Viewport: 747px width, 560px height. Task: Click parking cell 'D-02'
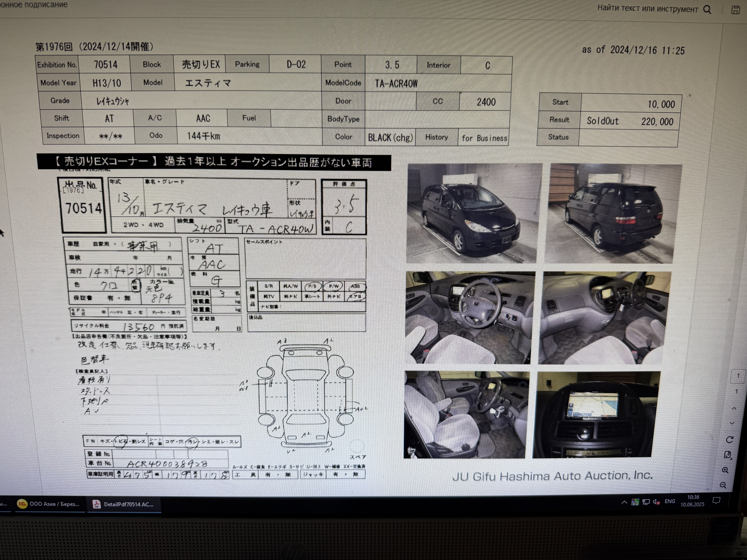[295, 64]
